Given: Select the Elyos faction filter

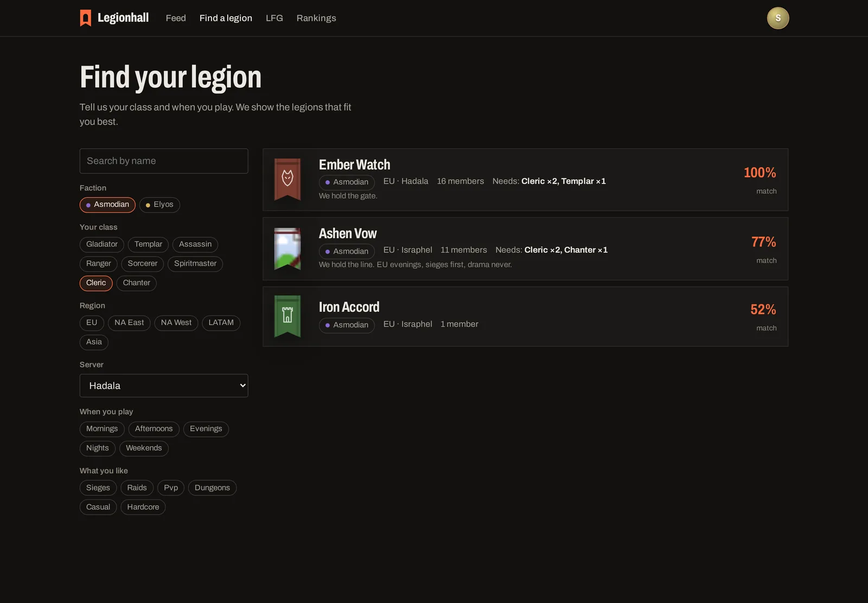Looking at the screenshot, I should click(x=159, y=205).
